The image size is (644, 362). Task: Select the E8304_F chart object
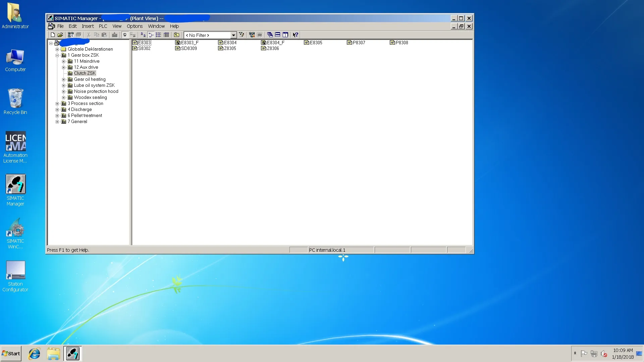[x=273, y=43]
